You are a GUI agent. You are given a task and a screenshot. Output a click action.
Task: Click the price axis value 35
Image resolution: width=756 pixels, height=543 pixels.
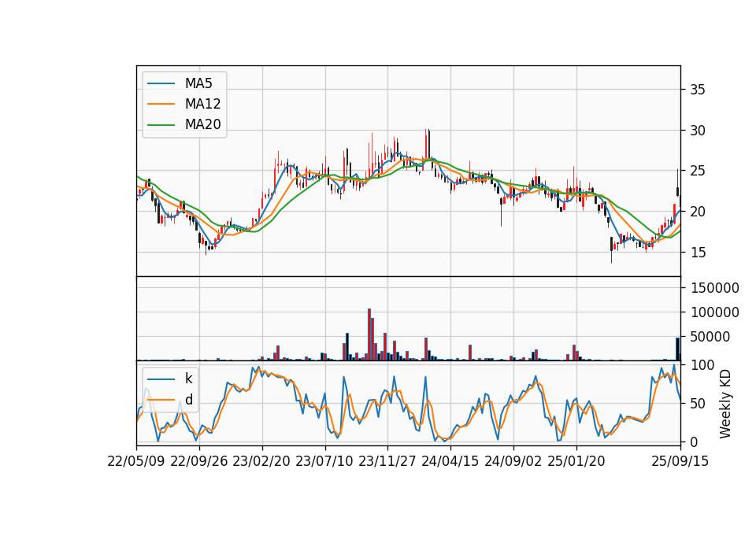point(698,90)
